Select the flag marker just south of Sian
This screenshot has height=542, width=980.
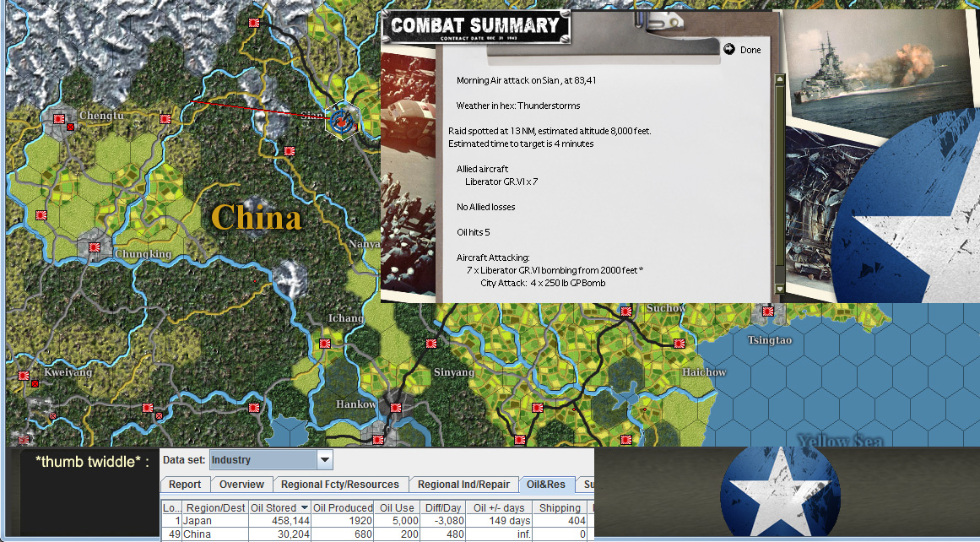(290, 150)
